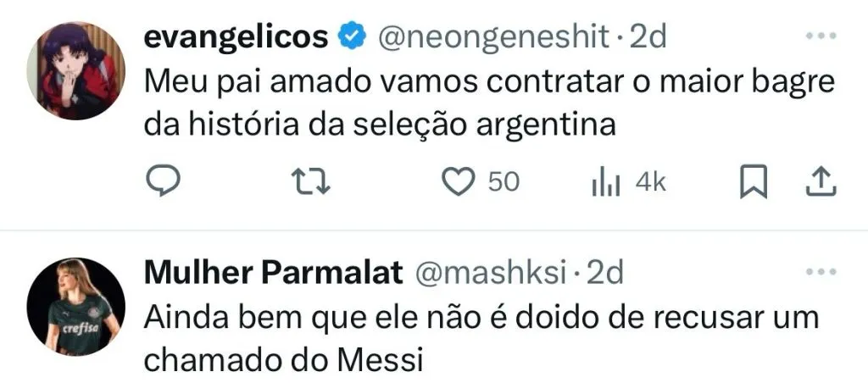Image resolution: width=868 pixels, height=383 pixels.
Task: Visit the @mashksi handle
Action: point(490,273)
